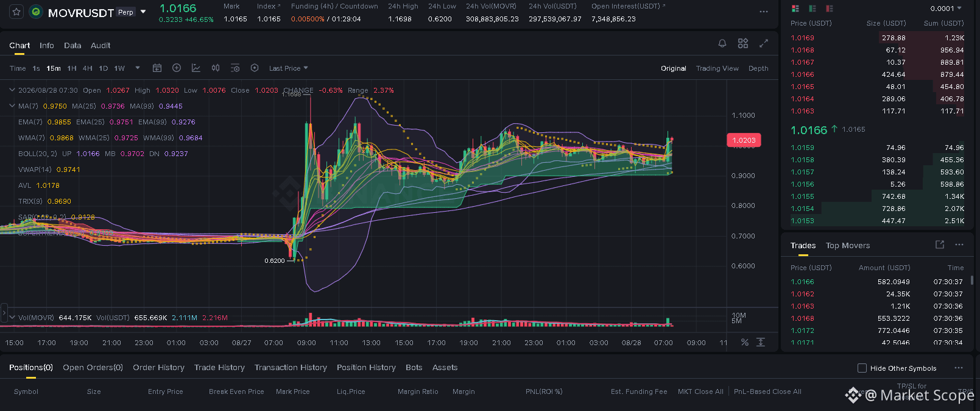Show only buy orders in order book
The width and height of the screenshot is (980, 411).
pyautogui.click(x=812, y=9)
